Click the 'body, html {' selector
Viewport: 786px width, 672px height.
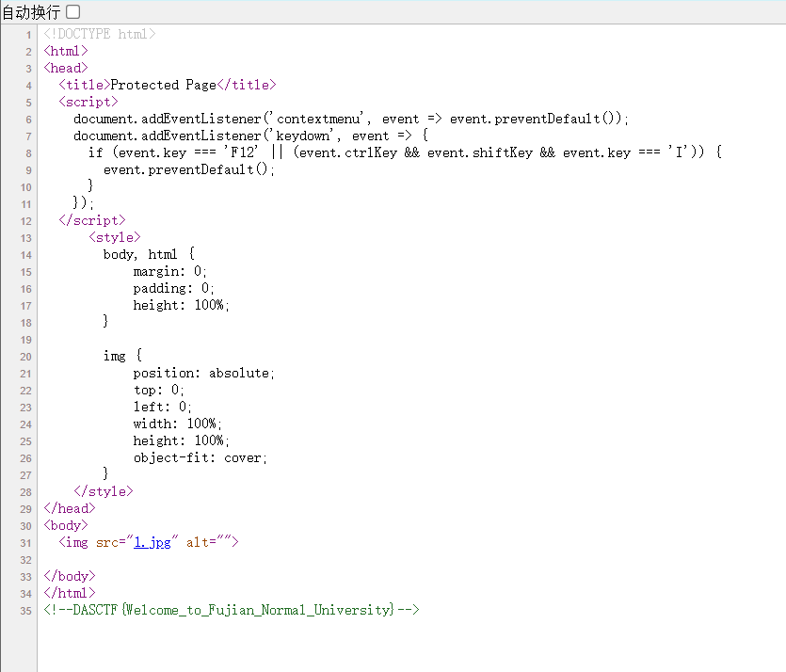[x=149, y=254]
